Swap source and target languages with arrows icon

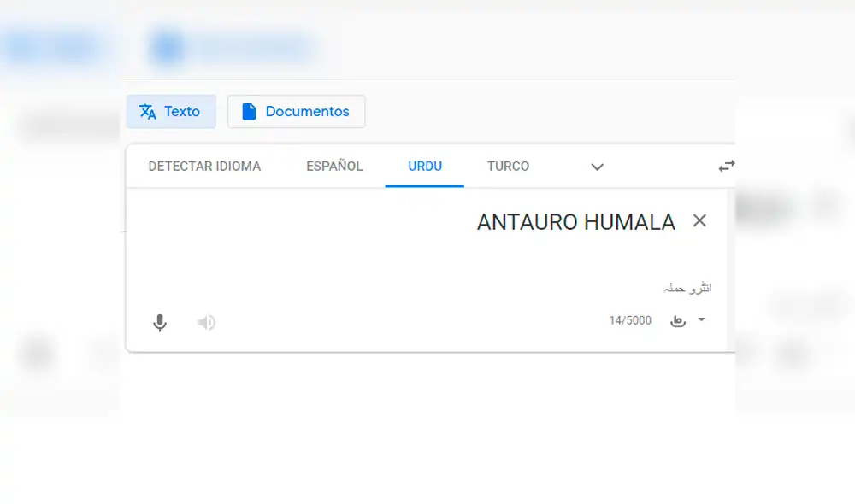pos(726,167)
